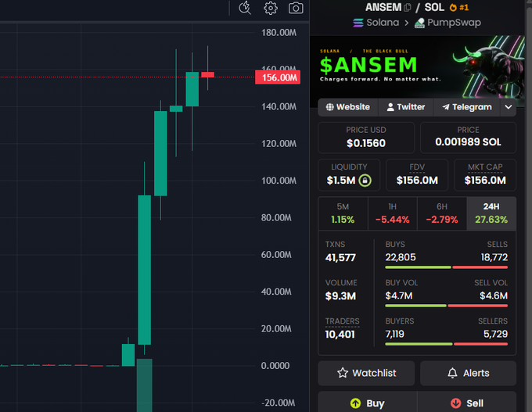Click the PumpSwap logo icon
The image size is (532, 412).
click(419, 23)
